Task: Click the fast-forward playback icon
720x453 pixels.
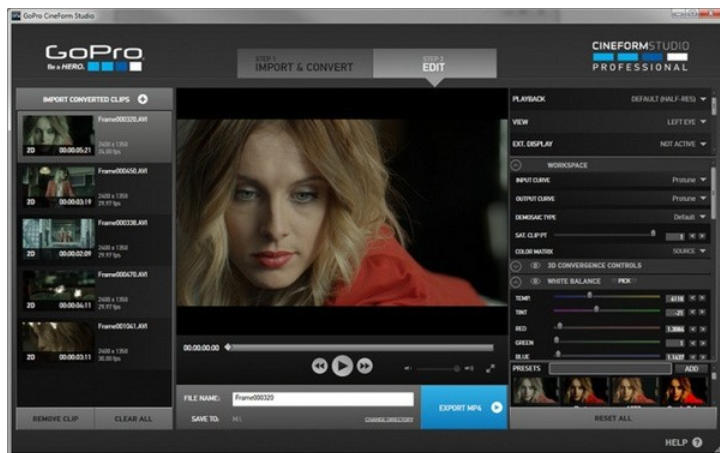Action: coord(365,366)
